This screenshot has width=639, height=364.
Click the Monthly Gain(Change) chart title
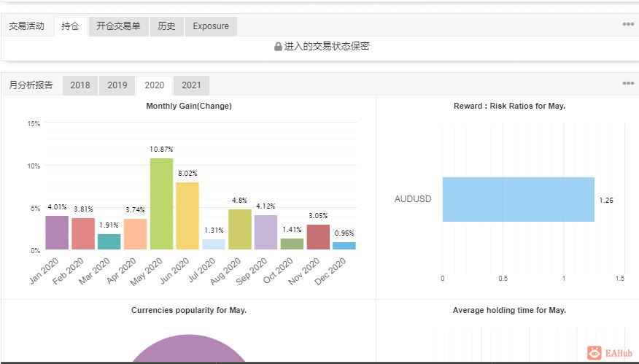coord(189,106)
